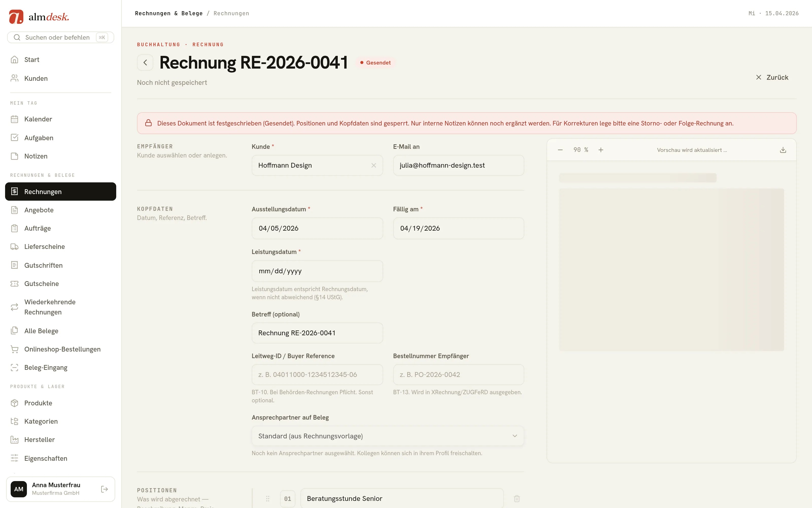
Task: Click the Ausstellungsdatum date field
Action: coord(317,228)
